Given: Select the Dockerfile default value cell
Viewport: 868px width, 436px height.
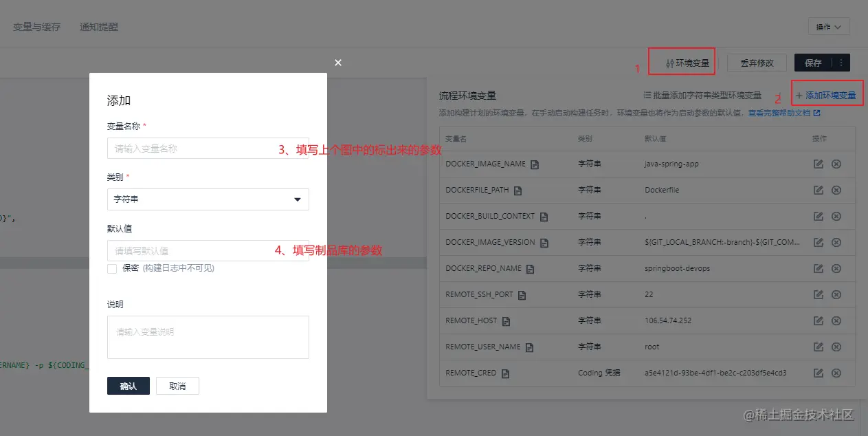Looking at the screenshot, I should (x=662, y=190).
